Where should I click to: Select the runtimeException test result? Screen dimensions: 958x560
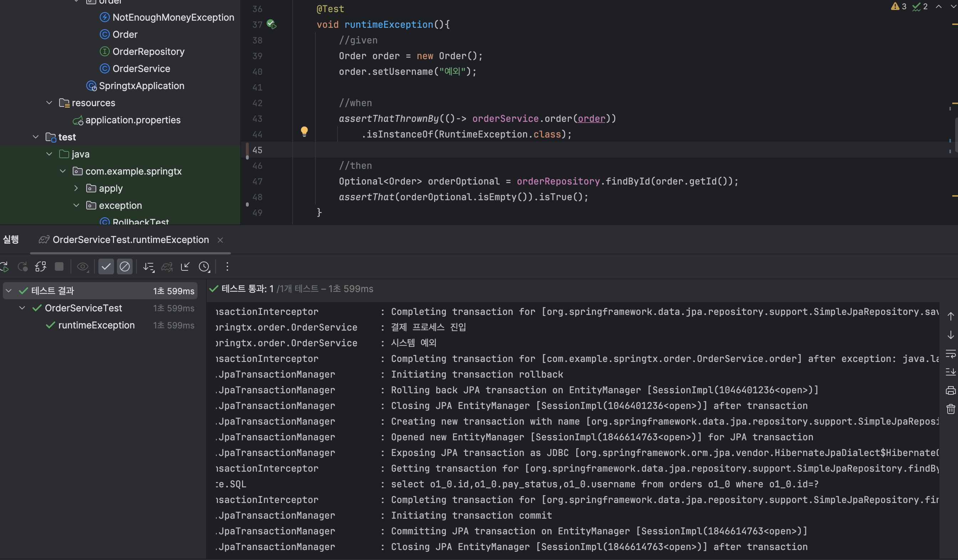click(96, 325)
